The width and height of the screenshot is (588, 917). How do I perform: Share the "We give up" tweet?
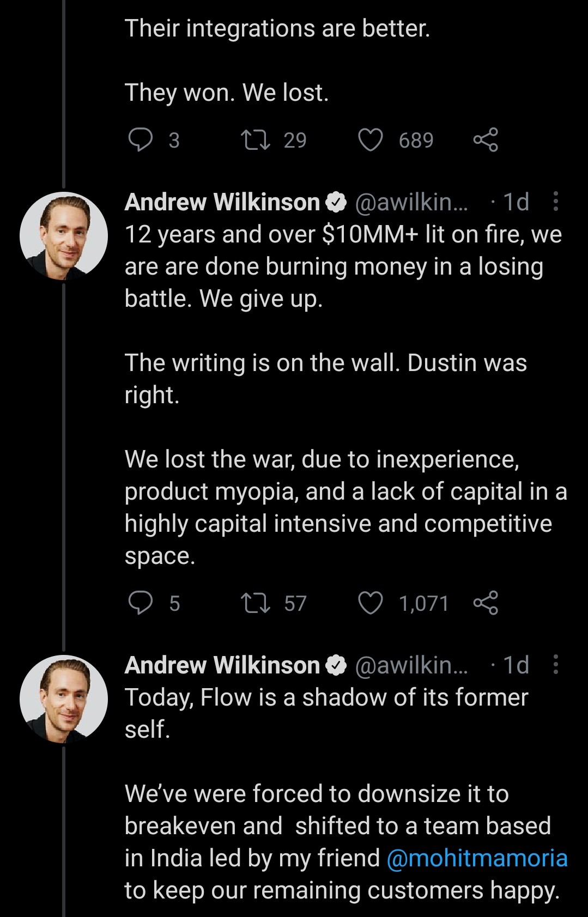click(486, 603)
